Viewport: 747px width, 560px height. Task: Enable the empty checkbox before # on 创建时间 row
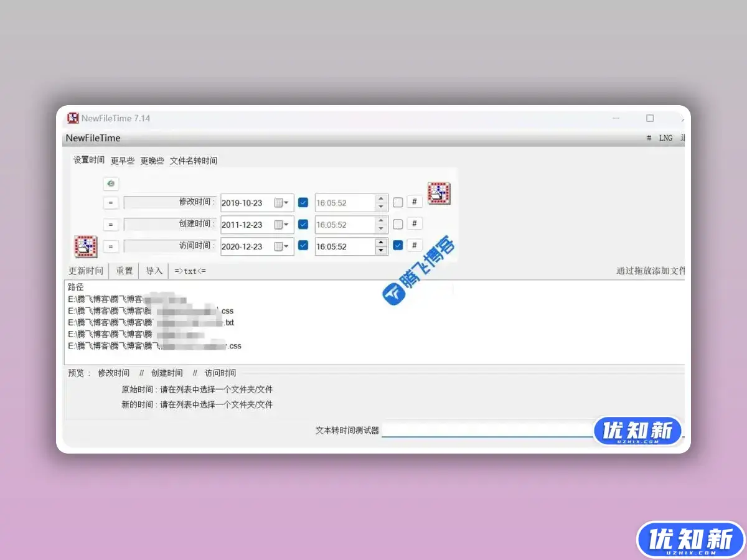pos(397,223)
